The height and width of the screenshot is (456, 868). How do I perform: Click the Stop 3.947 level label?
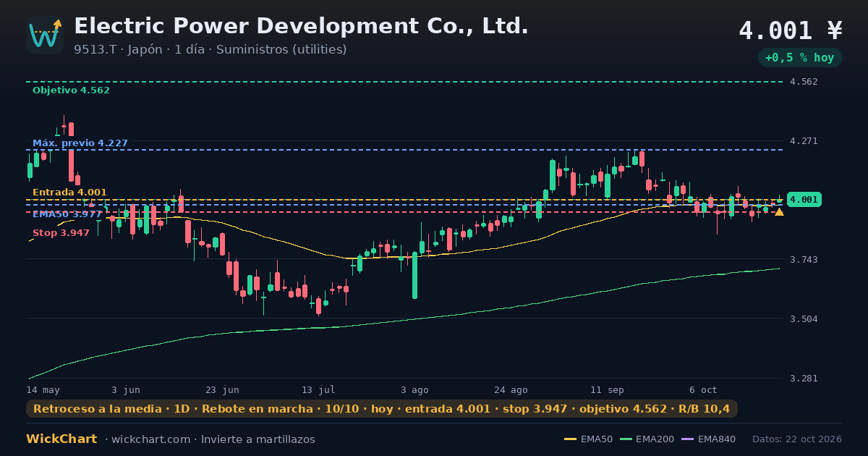point(61,233)
